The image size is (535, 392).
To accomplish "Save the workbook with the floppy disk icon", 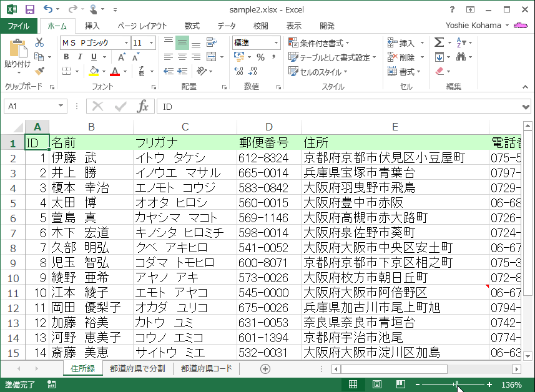I will [30, 9].
